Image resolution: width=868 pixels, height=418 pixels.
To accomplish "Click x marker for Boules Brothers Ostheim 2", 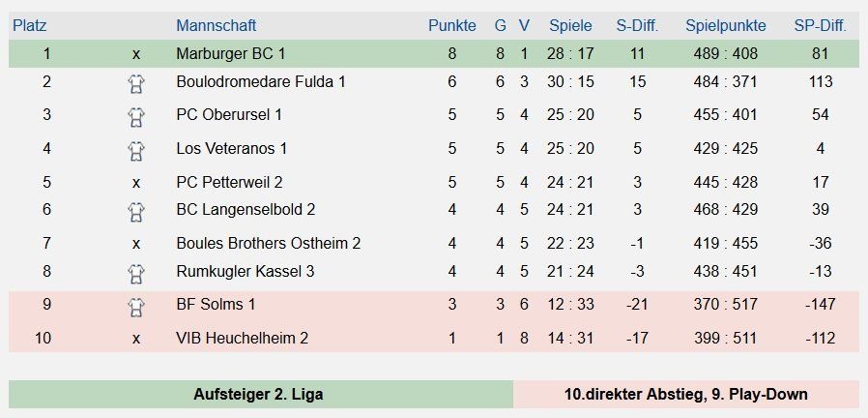I will tap(136, 244).
